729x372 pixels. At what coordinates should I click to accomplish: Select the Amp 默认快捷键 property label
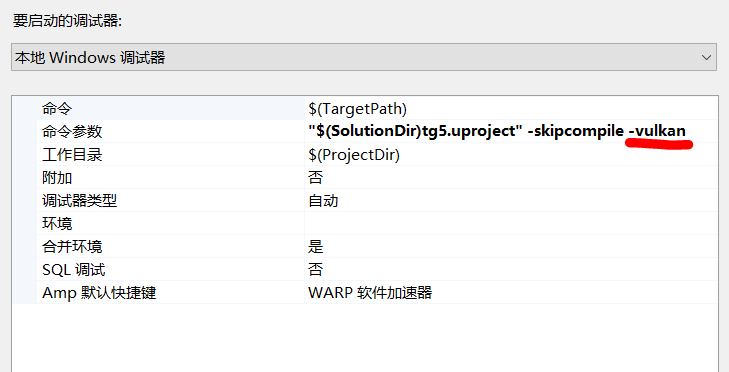(x=99, y=292)
